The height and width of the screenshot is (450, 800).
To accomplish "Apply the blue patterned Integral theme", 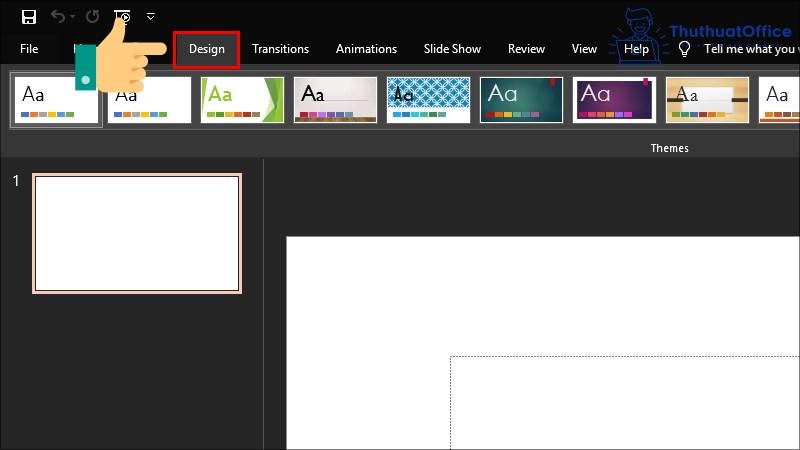I will coord(428,100).
